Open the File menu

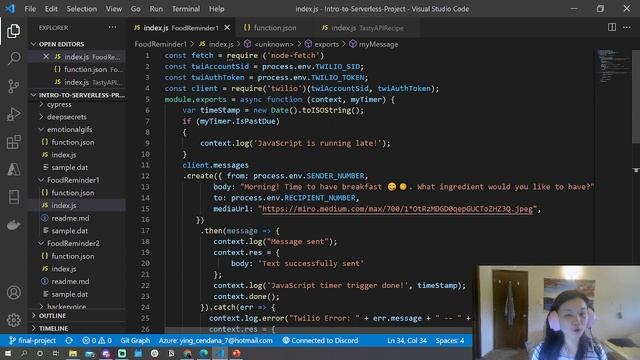pos(30,9)
